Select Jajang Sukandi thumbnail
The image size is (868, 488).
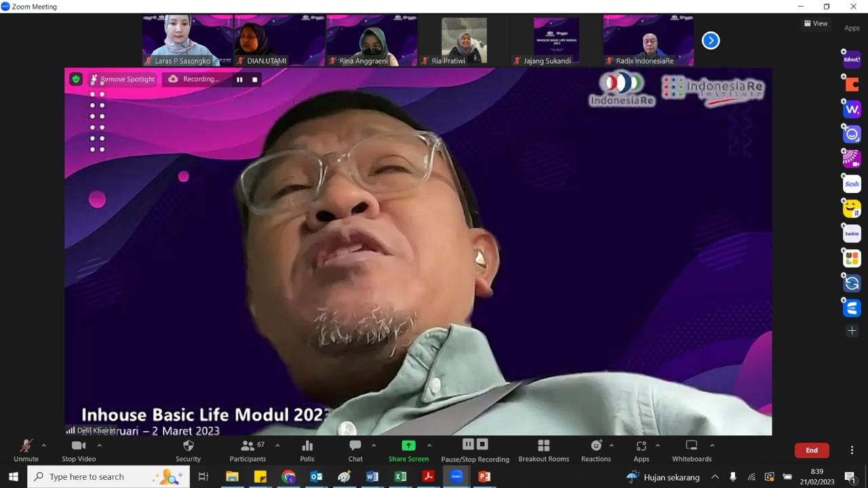[x=556, y=41]
